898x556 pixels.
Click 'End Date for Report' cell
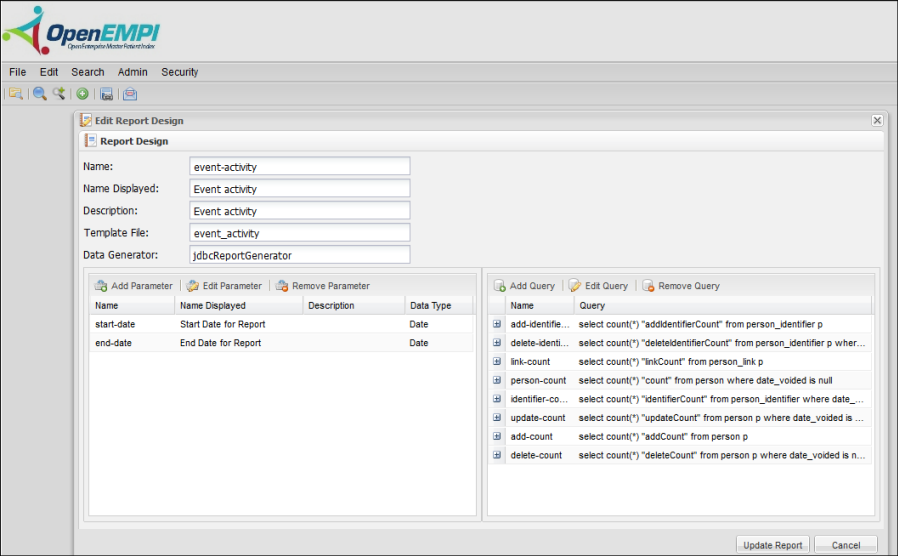pos(220,343)
